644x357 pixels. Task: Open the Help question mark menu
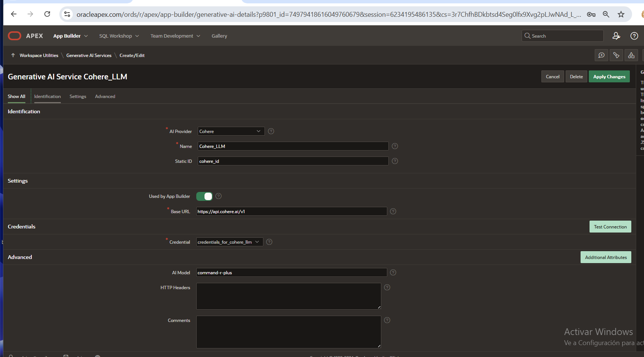pyautogui.click(x=634, y=36)
